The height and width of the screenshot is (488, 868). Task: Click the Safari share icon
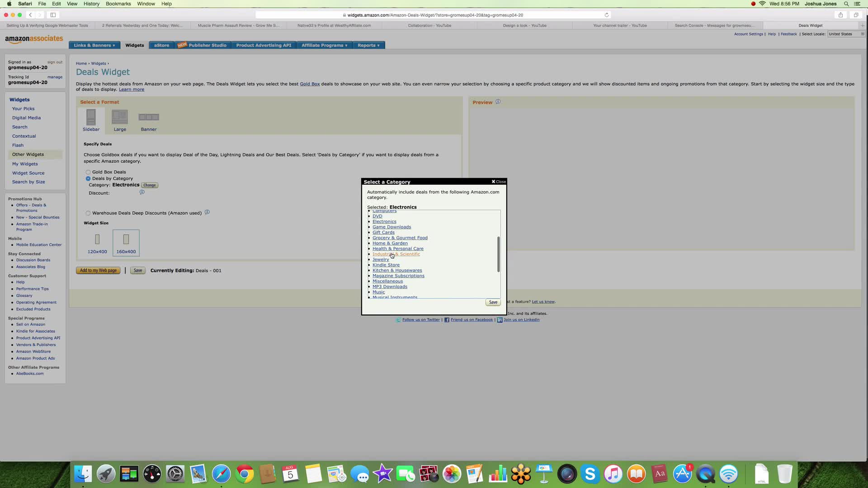point(840,15)
